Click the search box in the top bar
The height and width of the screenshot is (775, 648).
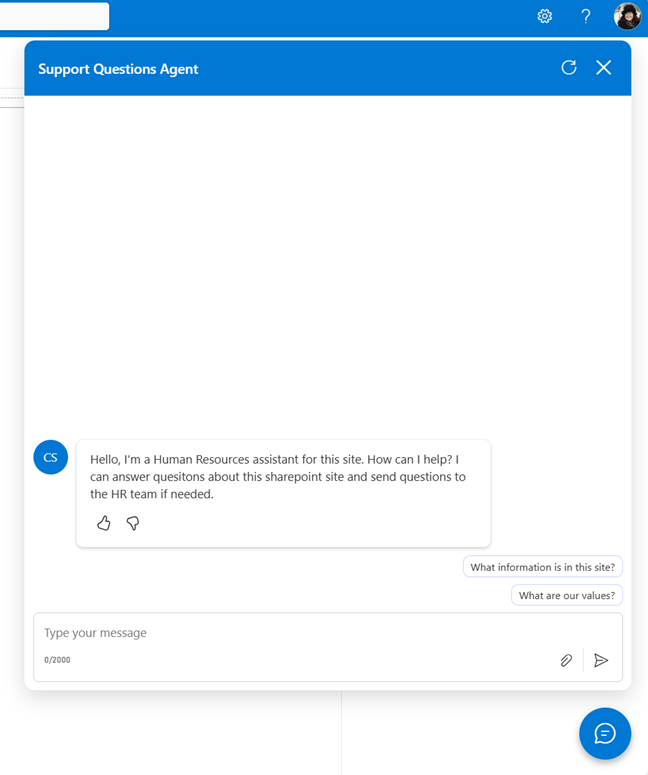click(54, 16)
